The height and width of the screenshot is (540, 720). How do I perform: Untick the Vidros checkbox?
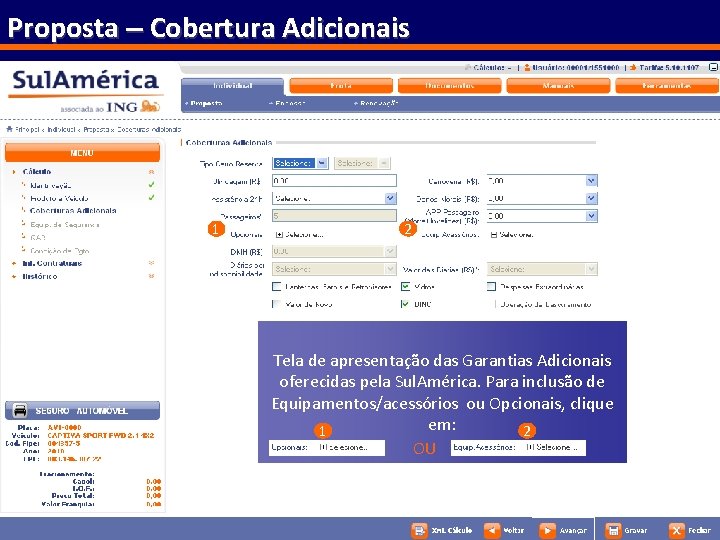click(405, 287)
